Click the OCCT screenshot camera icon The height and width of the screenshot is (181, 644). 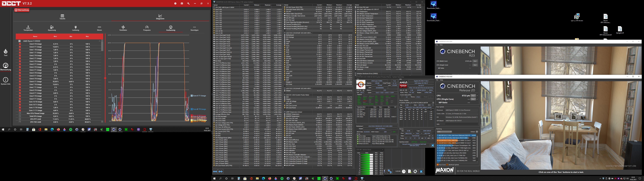pos(182,4)
